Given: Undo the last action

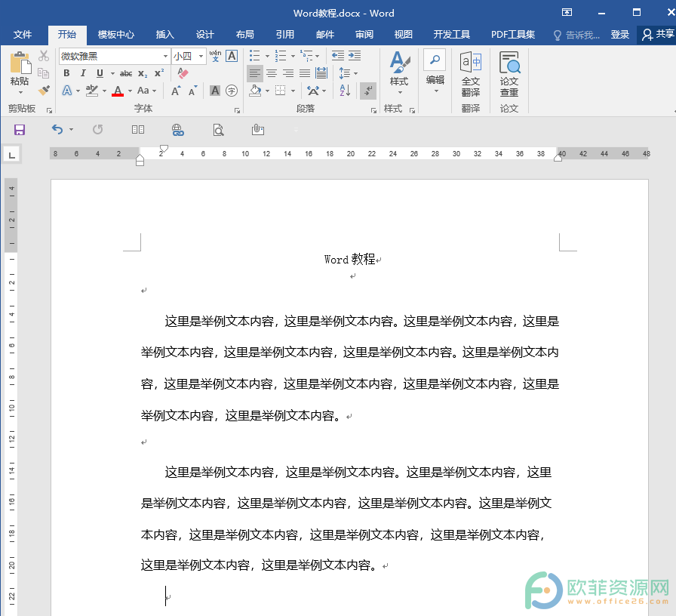Looking at the screenshot, I should coord(57,129).
